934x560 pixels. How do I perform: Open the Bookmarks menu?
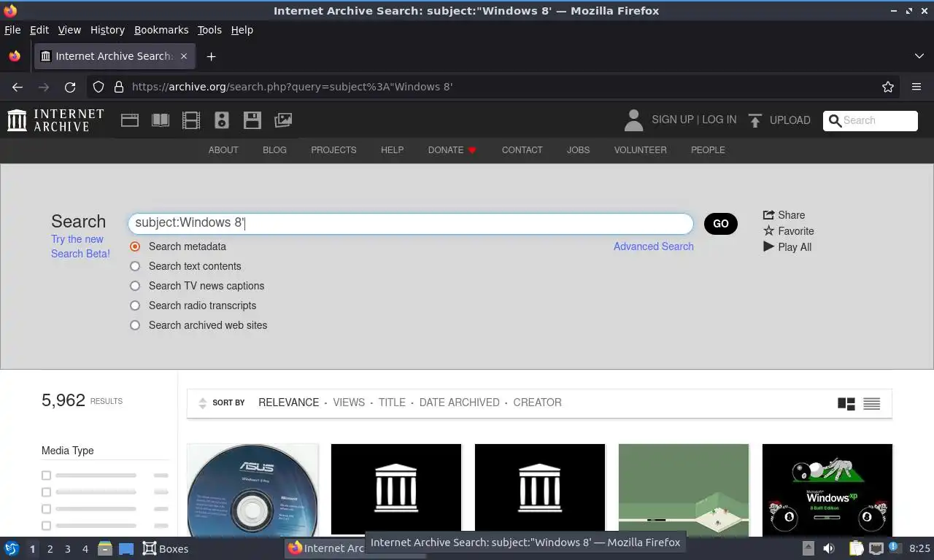[x=161, y=30]
